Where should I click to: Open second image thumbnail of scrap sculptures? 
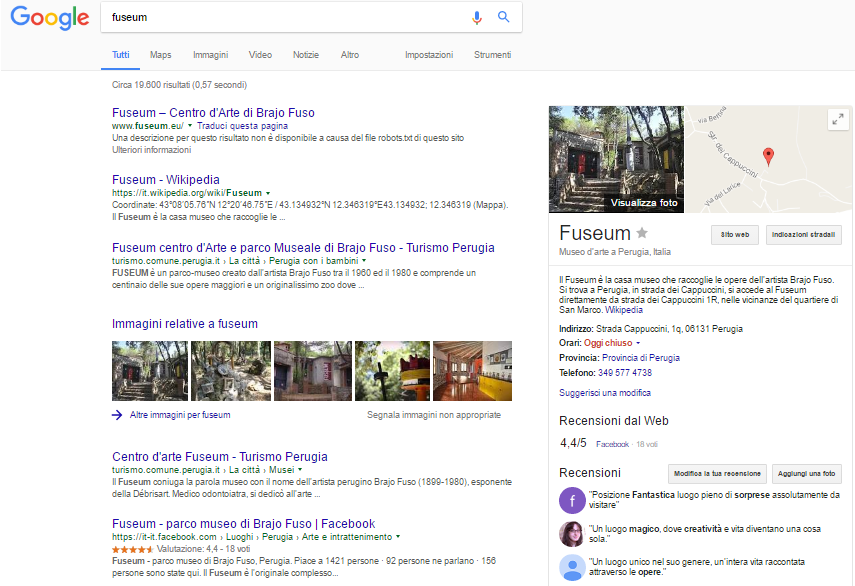pyautogui.click(x=231, y=371)
